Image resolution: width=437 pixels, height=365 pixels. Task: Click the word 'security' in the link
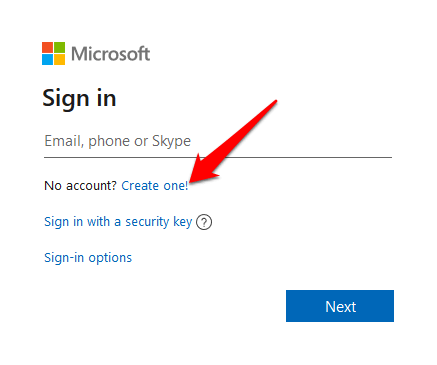click(147, 222)
